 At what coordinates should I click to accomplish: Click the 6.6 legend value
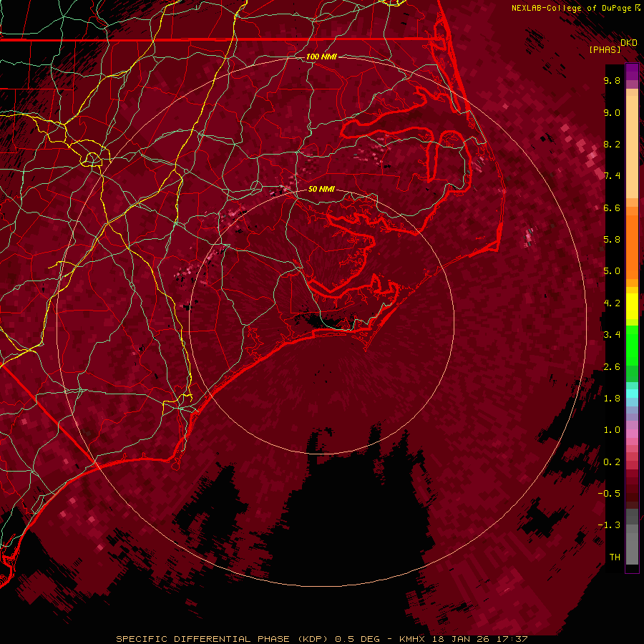[612, 208]
